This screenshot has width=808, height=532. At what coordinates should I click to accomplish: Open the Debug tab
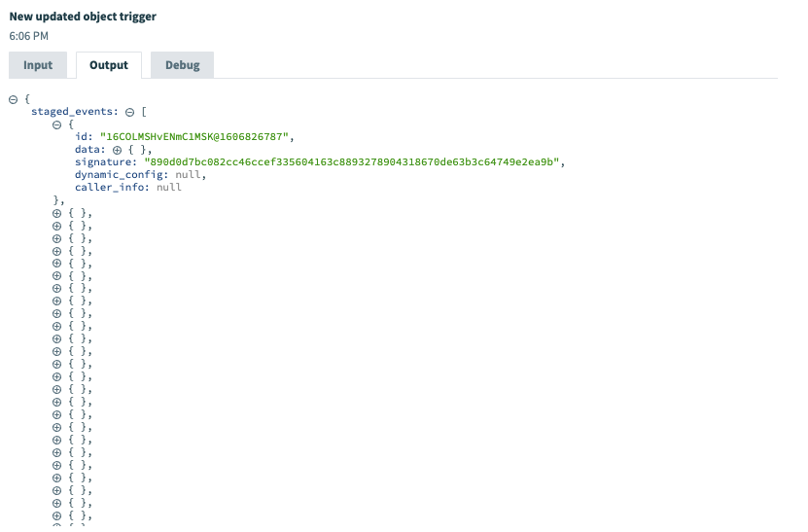click(182, 65)
